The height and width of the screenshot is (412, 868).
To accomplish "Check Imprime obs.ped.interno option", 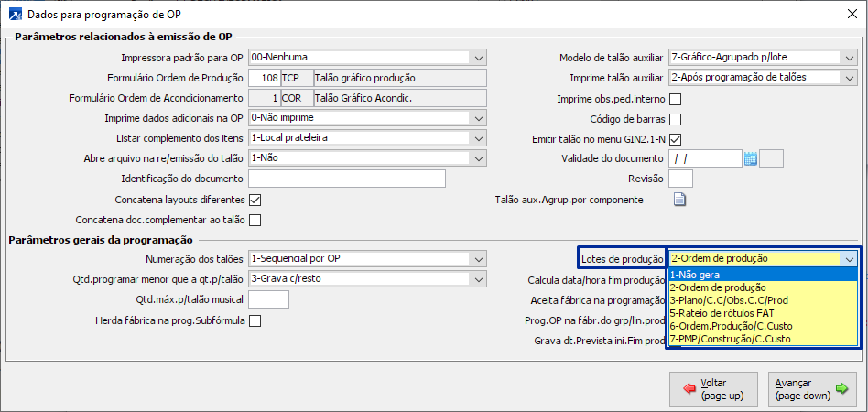I will click(x=676, y=99).
